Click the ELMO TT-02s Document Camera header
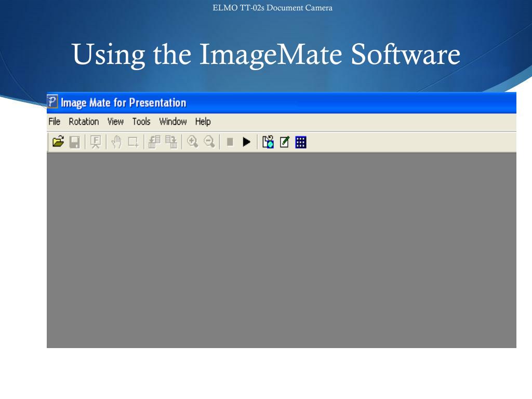The height and width of the screenshot is (399, 532). point(272,8)
